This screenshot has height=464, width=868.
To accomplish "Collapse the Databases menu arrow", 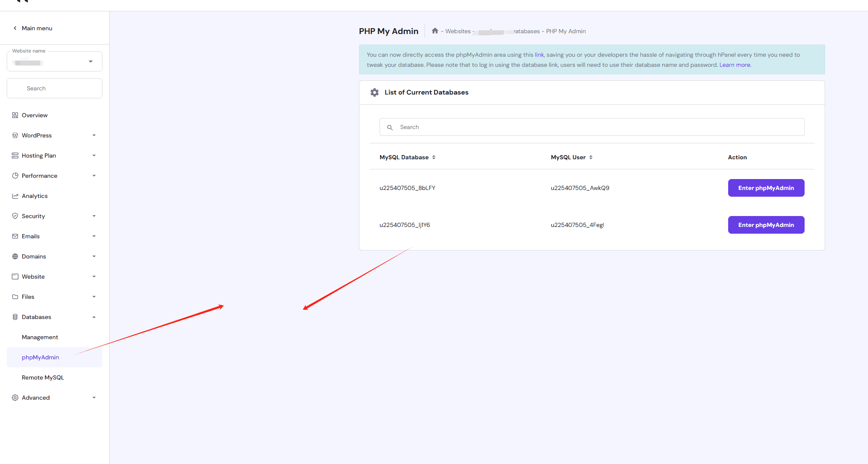I will coord(94,317).
